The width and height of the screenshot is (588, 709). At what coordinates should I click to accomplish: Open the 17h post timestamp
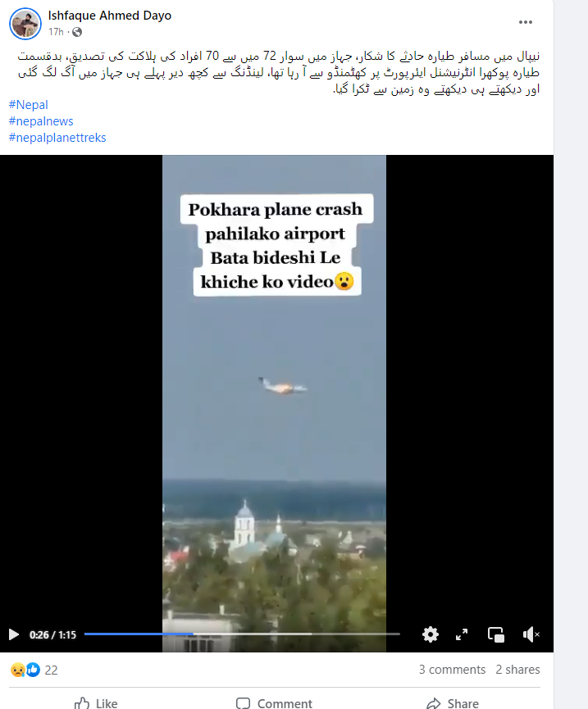pos(56,32)
